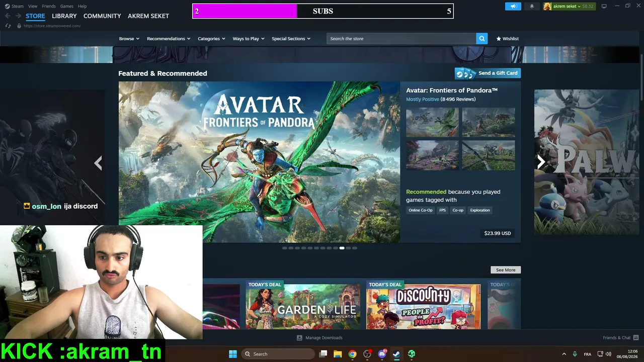Open the notifications bell
The width and height of the screenshot is (644, 362).
[532, 6]
